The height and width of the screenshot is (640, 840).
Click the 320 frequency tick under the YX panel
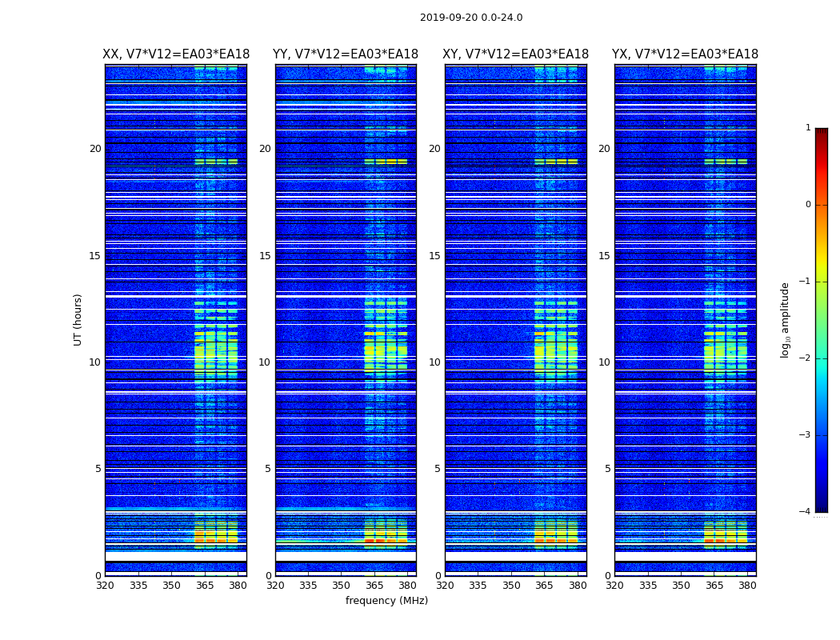point(614,586)
